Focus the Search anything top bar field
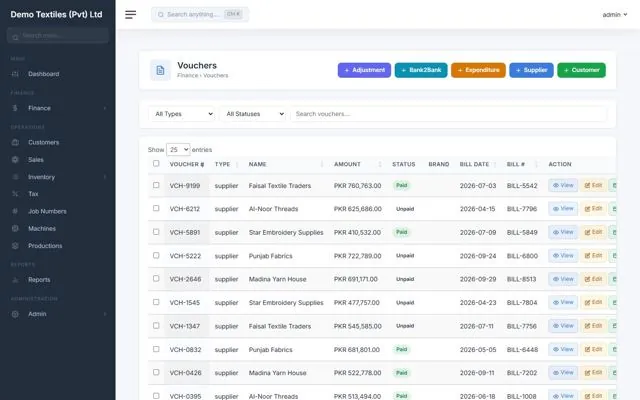Viewport: 640px width, 400px height. (200, 15)
